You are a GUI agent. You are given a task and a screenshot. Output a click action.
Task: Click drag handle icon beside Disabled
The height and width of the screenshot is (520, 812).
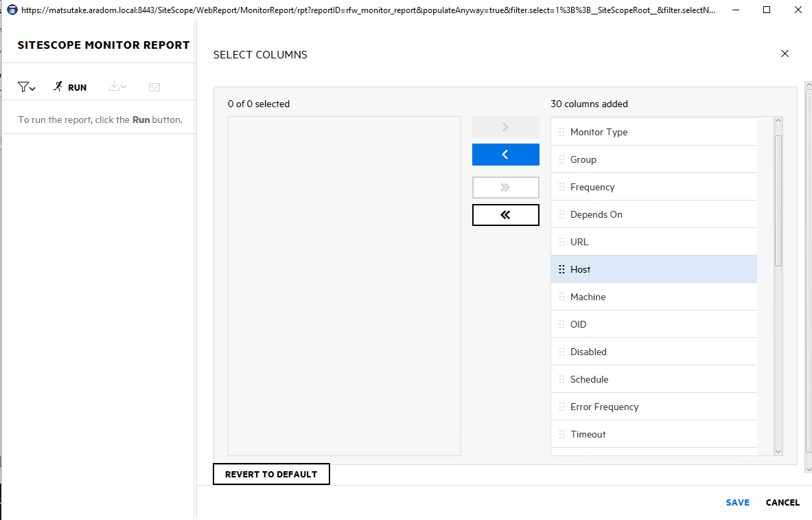point(561,352)
